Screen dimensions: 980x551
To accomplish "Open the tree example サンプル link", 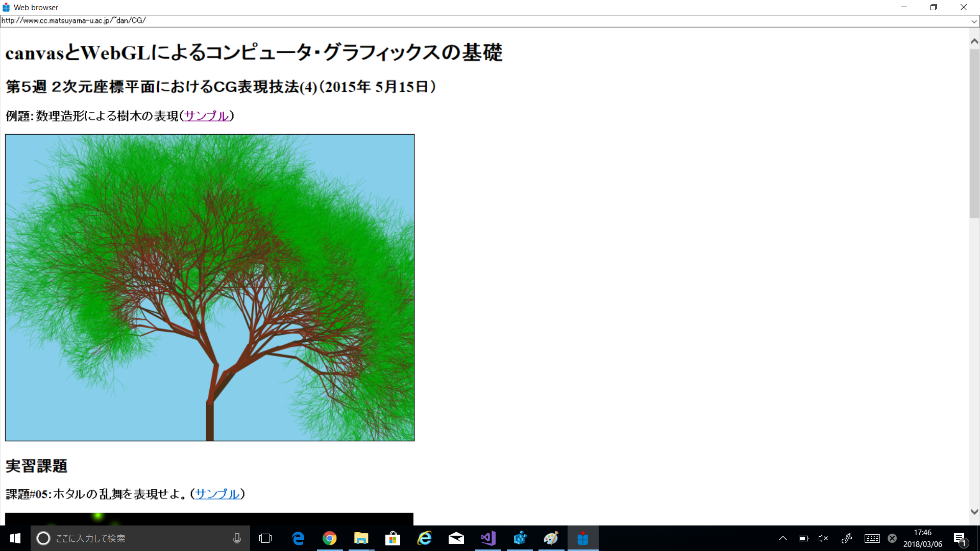I will tap(206, 116).
